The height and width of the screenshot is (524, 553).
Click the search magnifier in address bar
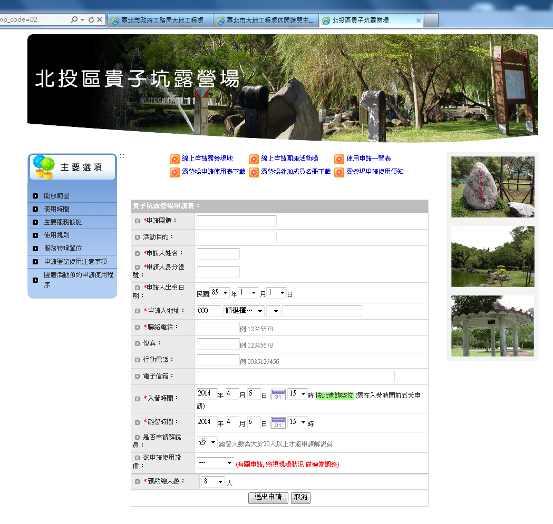pyautogui.click(x=74, y=20)
